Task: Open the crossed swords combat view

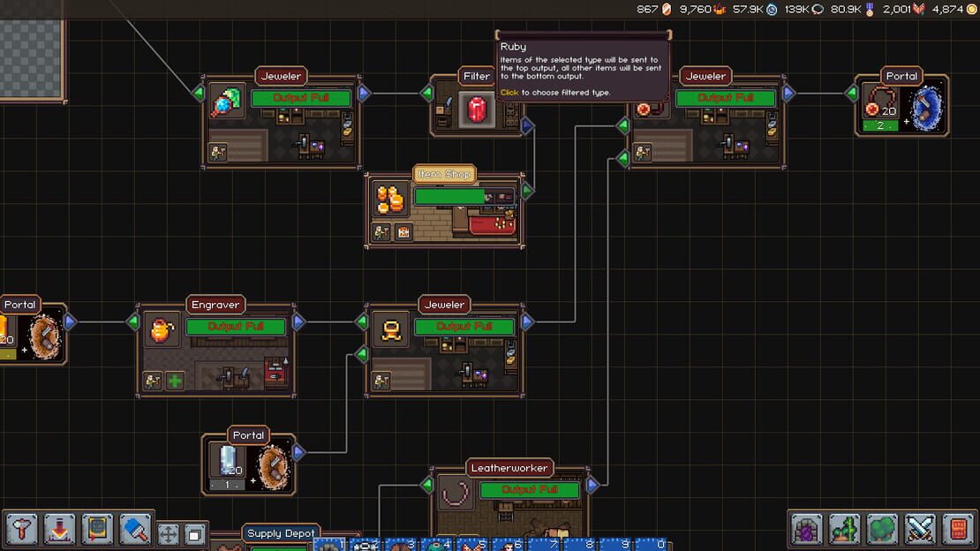Action: [x=921, y=530]
